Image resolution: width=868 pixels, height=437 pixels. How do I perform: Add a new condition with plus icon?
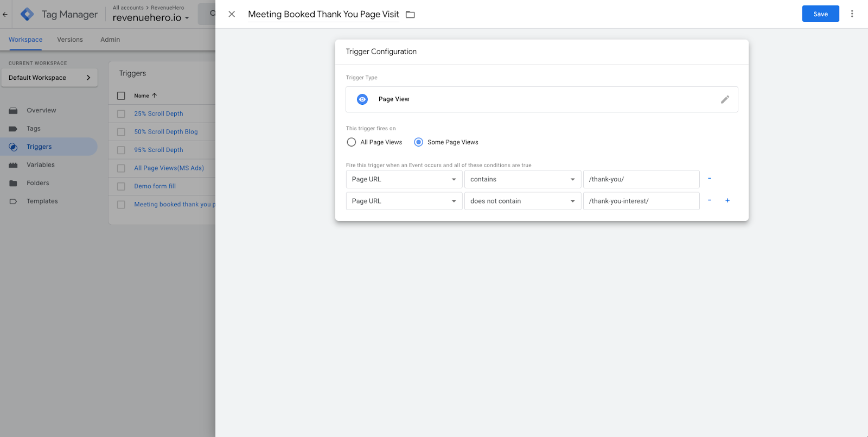[727, 200]
